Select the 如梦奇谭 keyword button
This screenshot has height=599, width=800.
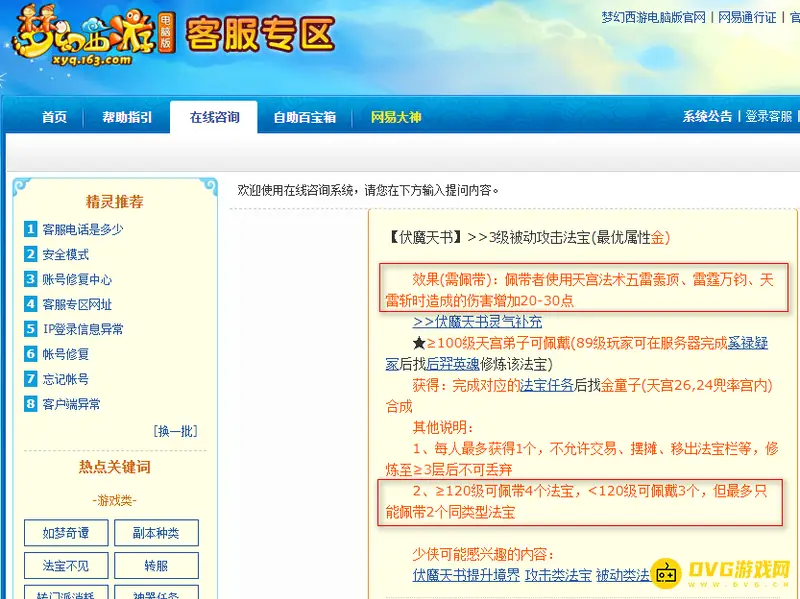[x=66, y=533]
